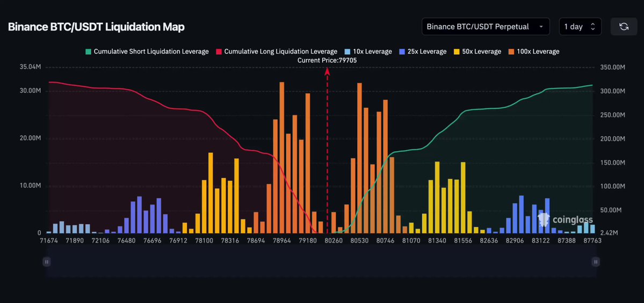Grab the left zoom slider handle
This screenshot has width=644, height=303.
(47, 262)
